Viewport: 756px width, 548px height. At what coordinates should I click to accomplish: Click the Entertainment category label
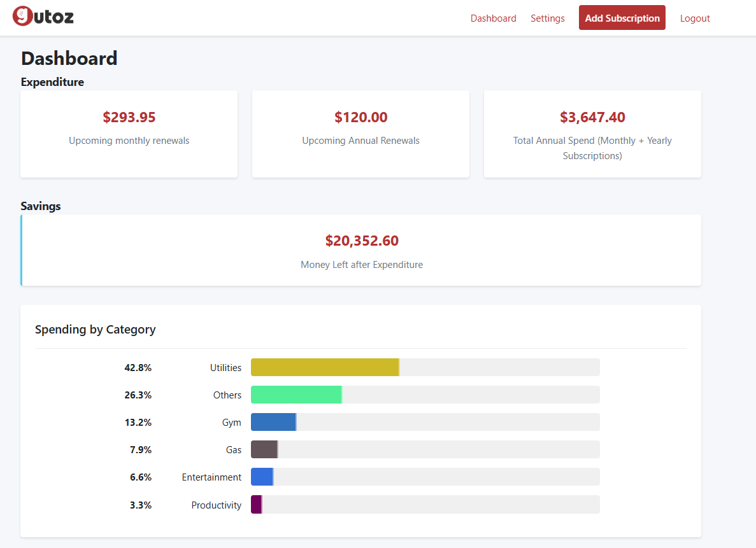(211, 477)
